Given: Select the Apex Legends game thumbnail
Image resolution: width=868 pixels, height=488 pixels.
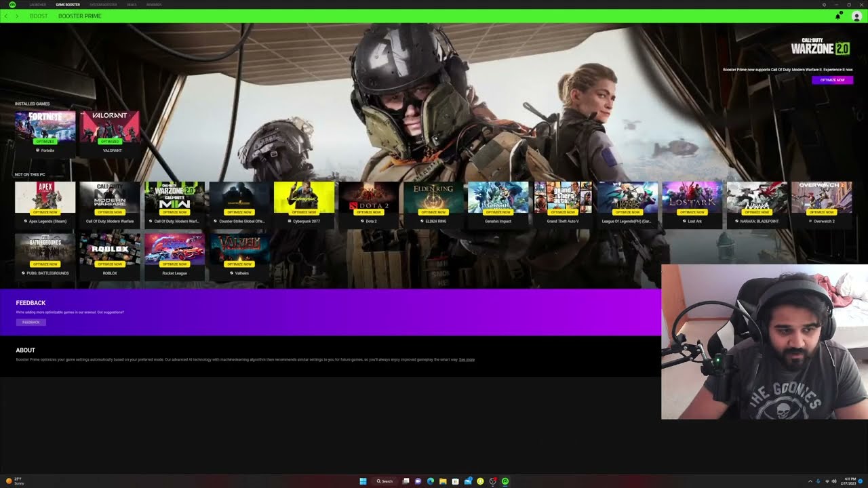Looking at the screenshot, I should (45, 197).
